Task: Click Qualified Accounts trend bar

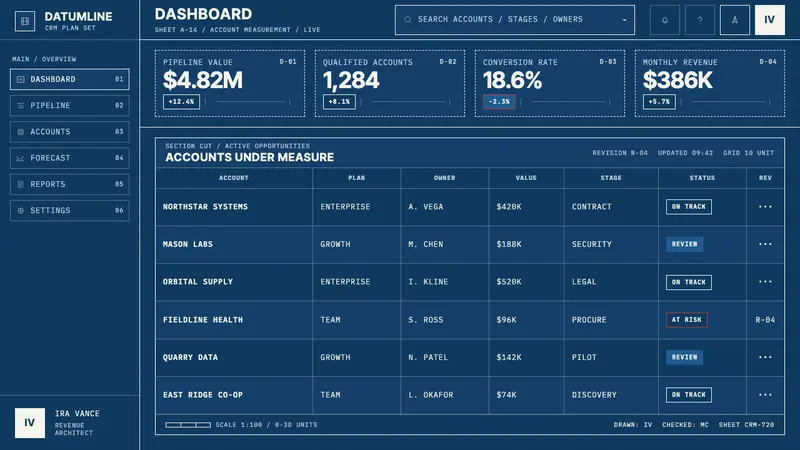Action: (x=405, y=102)
